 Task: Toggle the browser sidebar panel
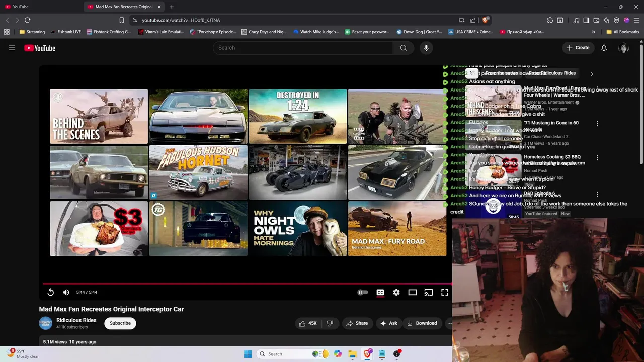[x=586, y=20]
